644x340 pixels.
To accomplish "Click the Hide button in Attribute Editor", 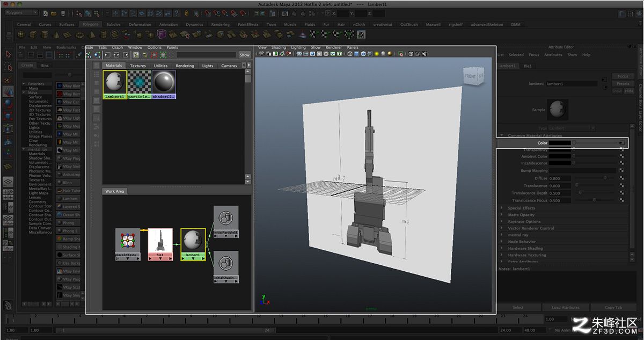I will click(629, 91).
